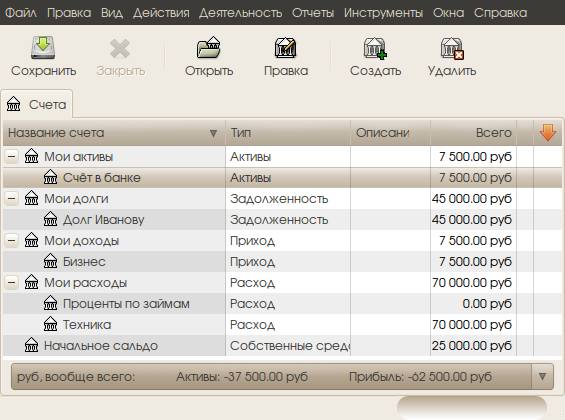The width and height of the screenshot is (565, 420).
Task: Delete account using Удалить icon
Action: point(452,48)
